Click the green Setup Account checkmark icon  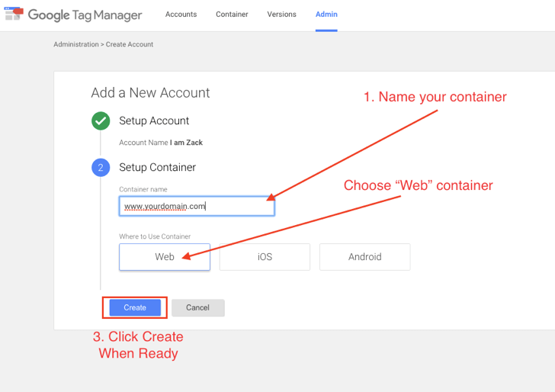coord(101,120)
